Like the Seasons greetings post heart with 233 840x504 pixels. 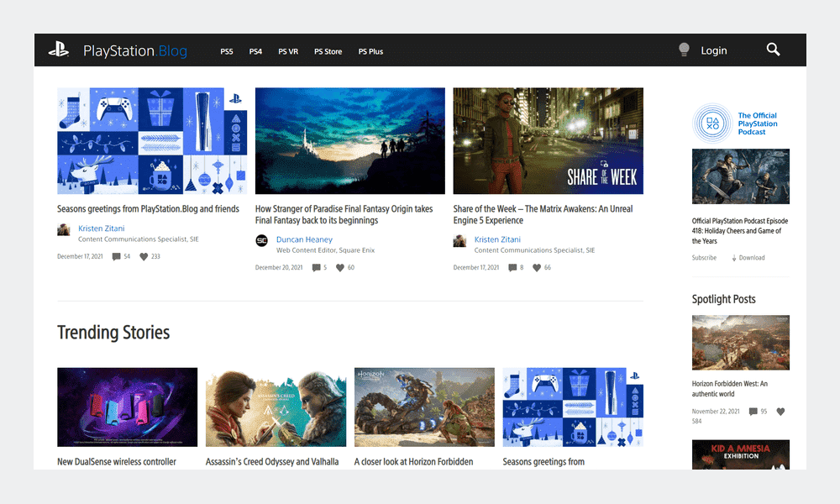pyautogui.click(x=144, y=256)
